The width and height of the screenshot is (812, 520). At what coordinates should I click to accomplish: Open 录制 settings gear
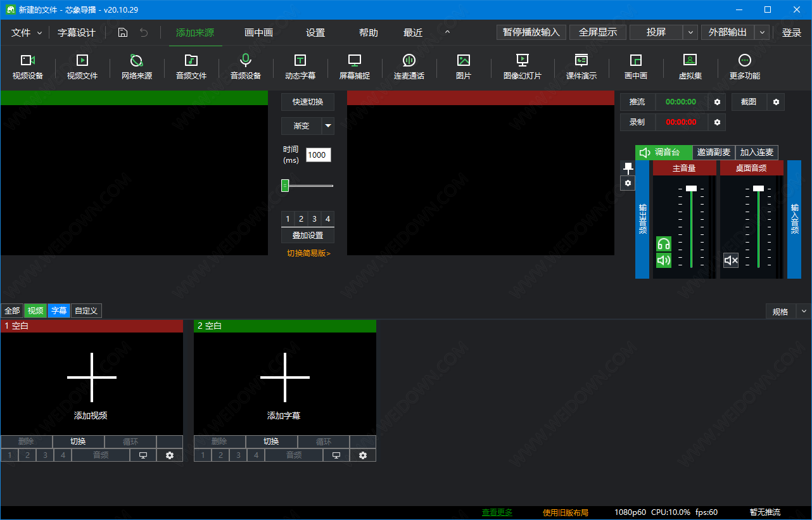pos(718,122)
